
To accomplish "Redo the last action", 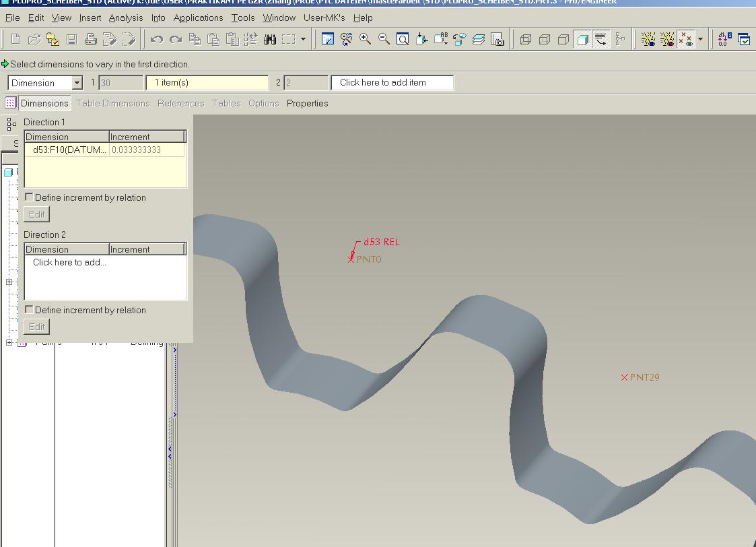I will click(x=176, y=39).
